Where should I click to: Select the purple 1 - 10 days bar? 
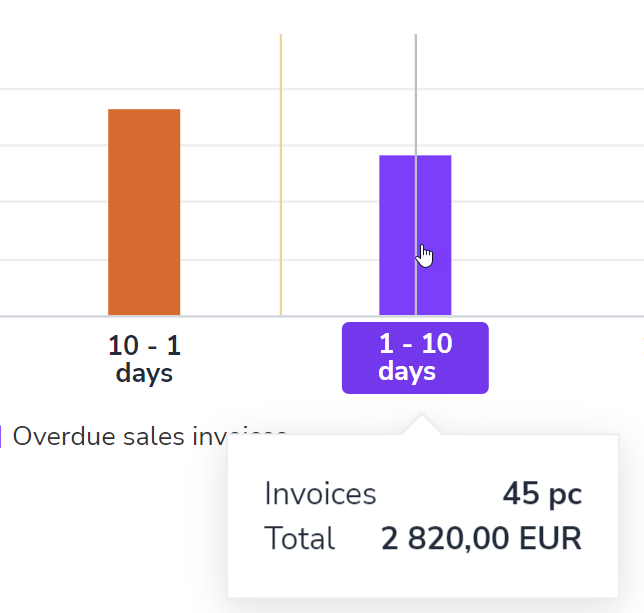pyautogui.click(x=398, y=235)
